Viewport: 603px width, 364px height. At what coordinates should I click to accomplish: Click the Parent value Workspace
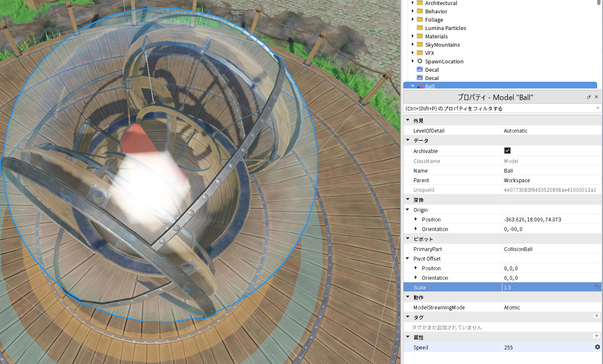point(517,180)
